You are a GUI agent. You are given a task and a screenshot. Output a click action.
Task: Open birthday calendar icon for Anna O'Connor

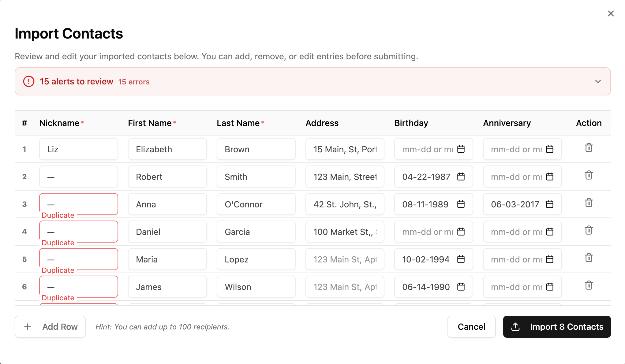[461, 204]
